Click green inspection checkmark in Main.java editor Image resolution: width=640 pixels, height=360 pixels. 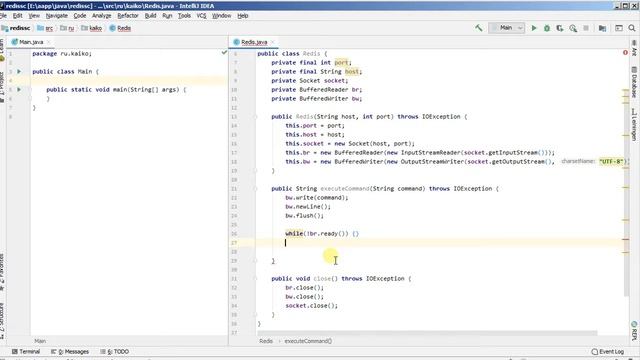(x=224, y=52)
